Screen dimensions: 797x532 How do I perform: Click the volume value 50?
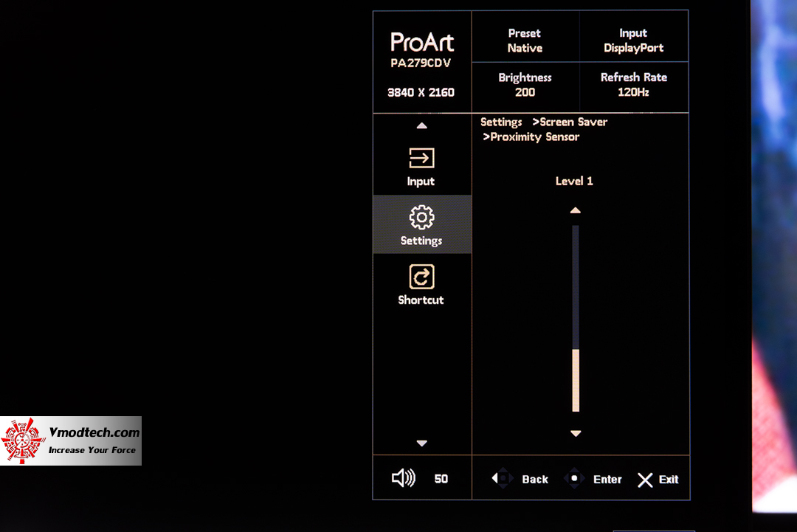(x=441, y=479)
